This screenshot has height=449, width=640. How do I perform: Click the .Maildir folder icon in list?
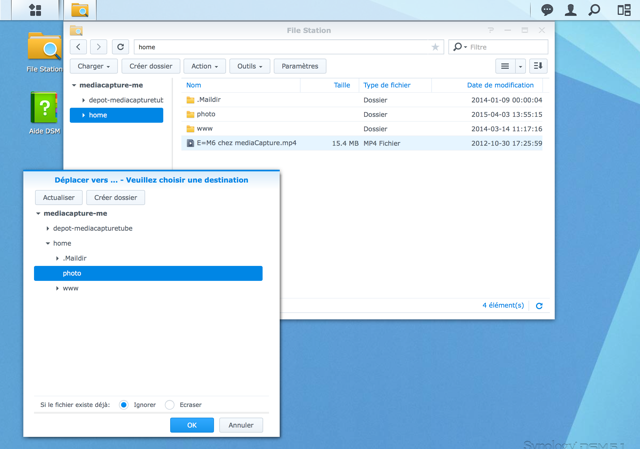(190, 100)
